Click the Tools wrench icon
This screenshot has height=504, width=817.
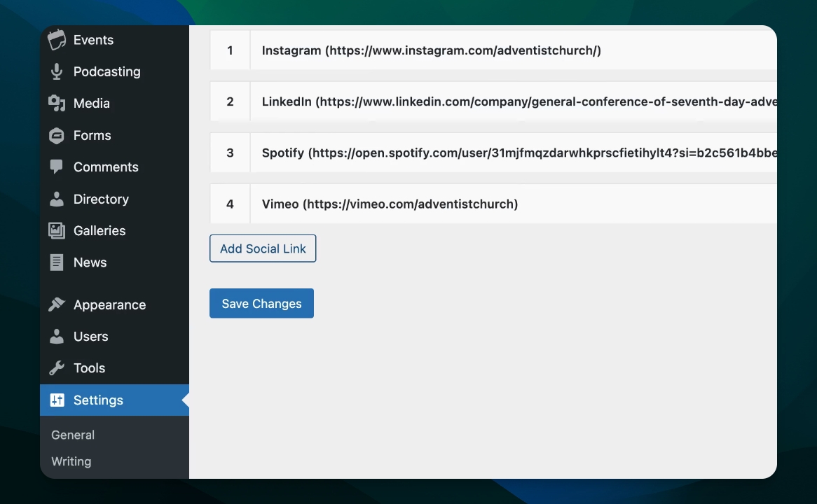[x=57, y=368]
